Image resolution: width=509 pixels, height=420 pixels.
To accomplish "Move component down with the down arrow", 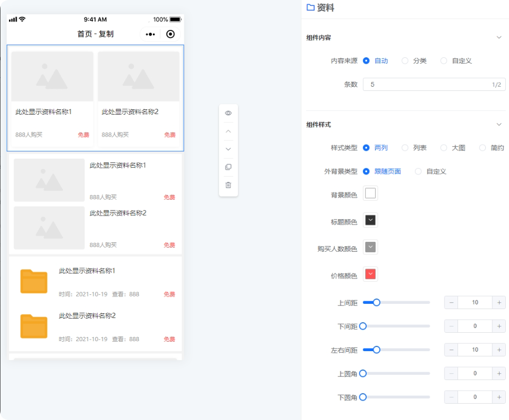I will tap(228, 149).
